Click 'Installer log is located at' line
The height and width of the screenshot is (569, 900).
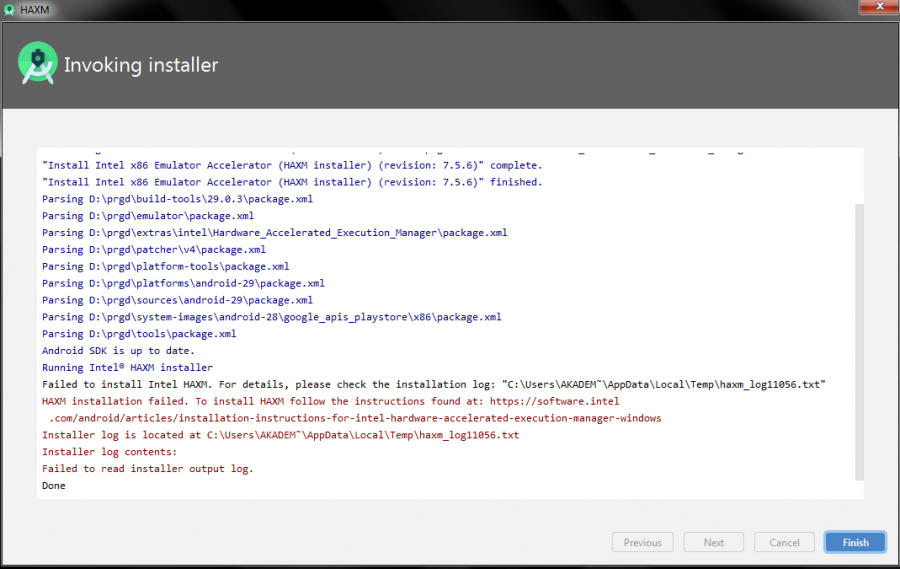(280, 435)
